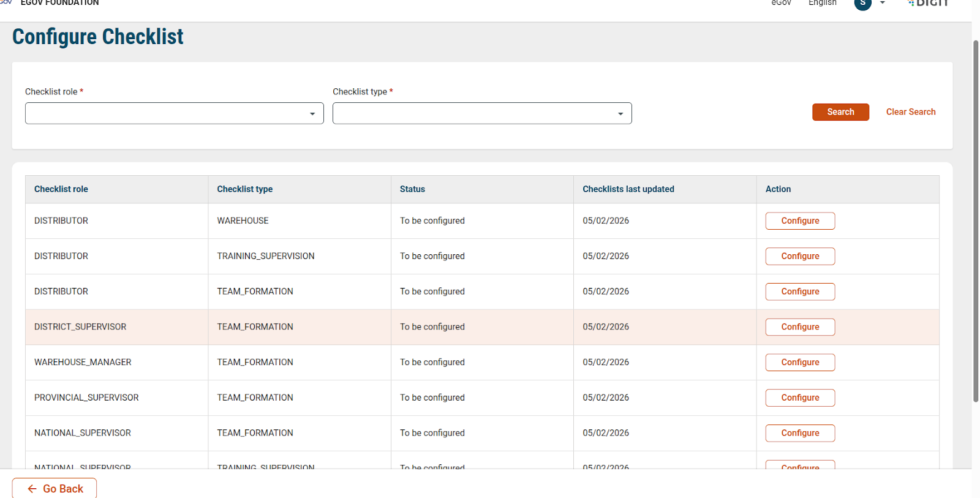Open the dropdown caret beside user avatar
The image size is (980, 498).
coord(883,4)
